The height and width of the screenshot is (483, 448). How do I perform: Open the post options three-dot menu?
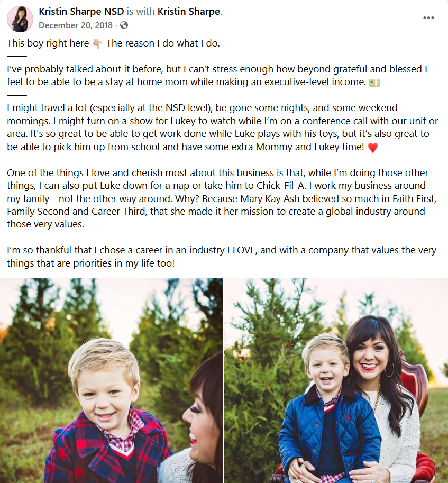428,17
